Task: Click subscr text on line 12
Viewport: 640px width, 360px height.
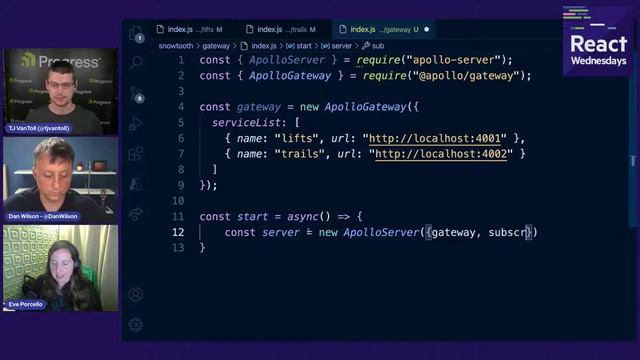Action: pos(507,232)
